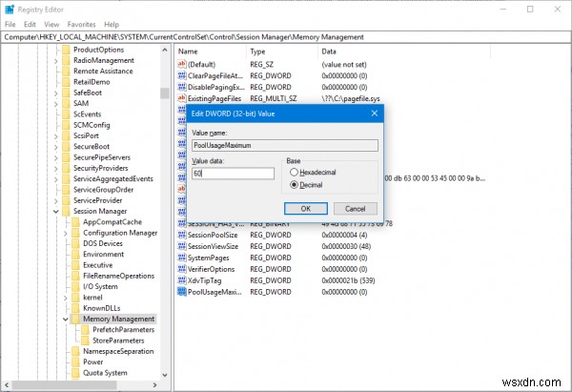Select the DisablePagingEx... DWORD icon
The image size is (572, 392).
point(181,87)
